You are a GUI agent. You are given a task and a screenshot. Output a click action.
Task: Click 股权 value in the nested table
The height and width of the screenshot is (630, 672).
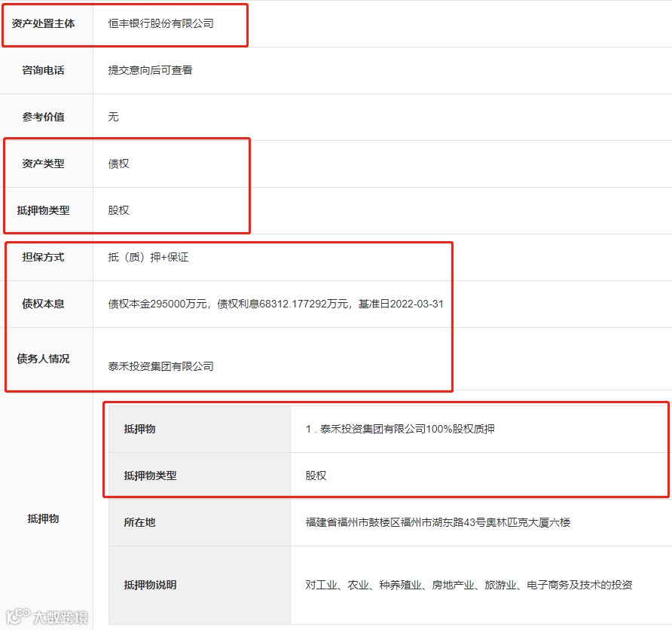[x=316, y=476]
